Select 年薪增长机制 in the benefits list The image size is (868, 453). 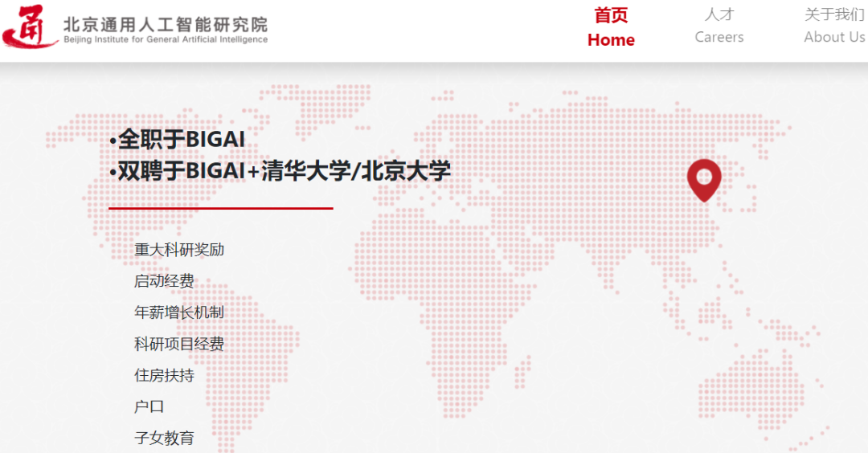click(179, 312)
